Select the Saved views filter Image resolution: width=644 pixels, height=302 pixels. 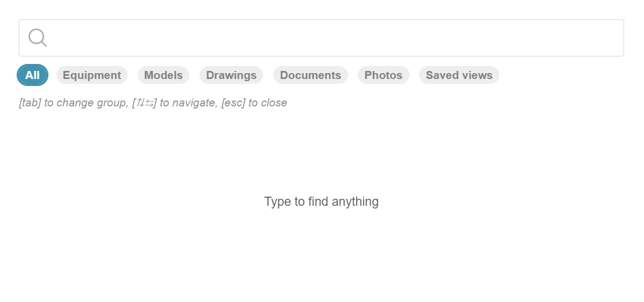(459, 75)
